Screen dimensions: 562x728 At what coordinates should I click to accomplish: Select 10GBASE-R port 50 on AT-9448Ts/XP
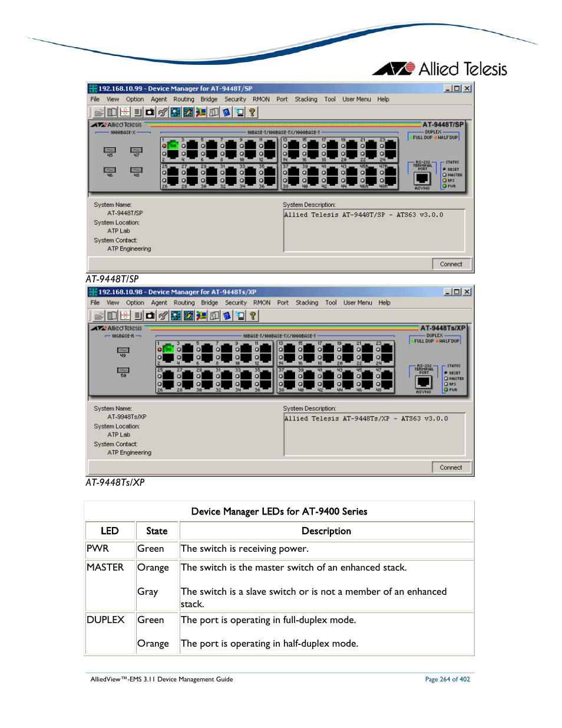tap(123, 370)
